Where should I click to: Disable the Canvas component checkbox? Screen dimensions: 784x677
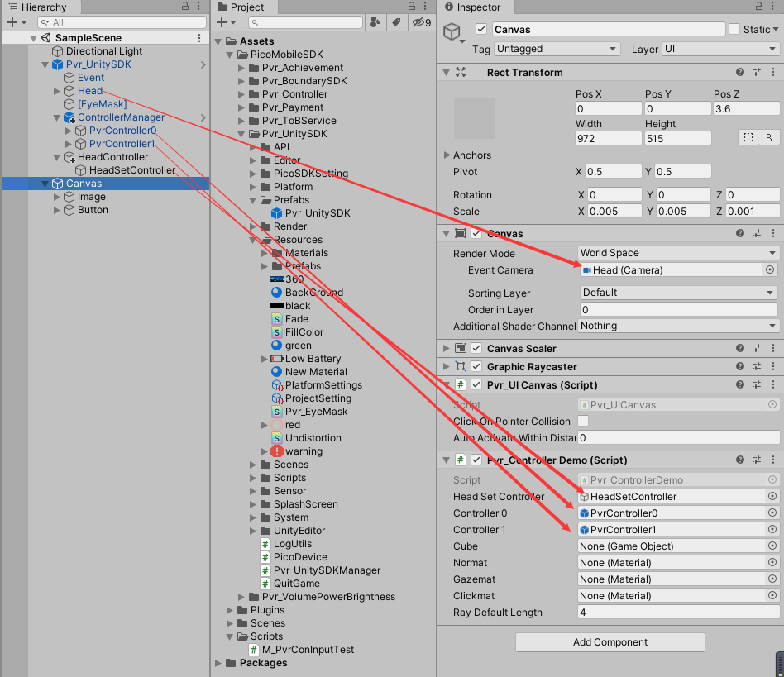(x=476, y=233)
